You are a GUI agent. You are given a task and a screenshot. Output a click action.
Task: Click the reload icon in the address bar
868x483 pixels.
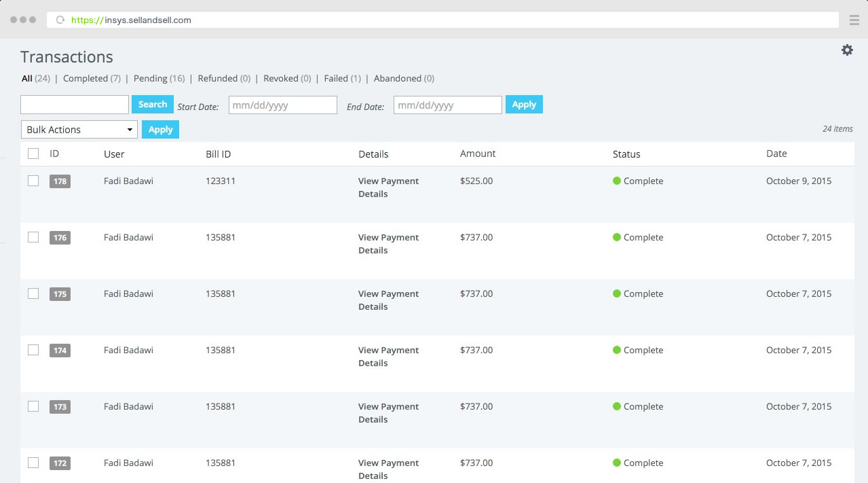pyautogui.click(x=60, y=20)
